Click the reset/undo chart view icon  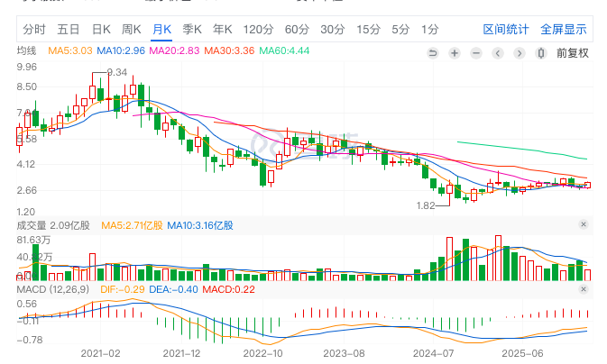(432, 51)
